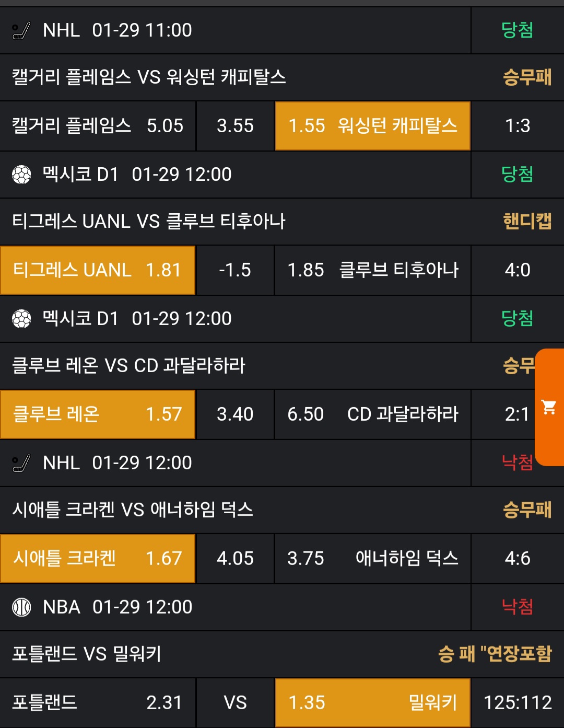Choose 시애틀 크라켄 1.67 odds option
This screenshot has width=564, height=728.
[98, 559]
